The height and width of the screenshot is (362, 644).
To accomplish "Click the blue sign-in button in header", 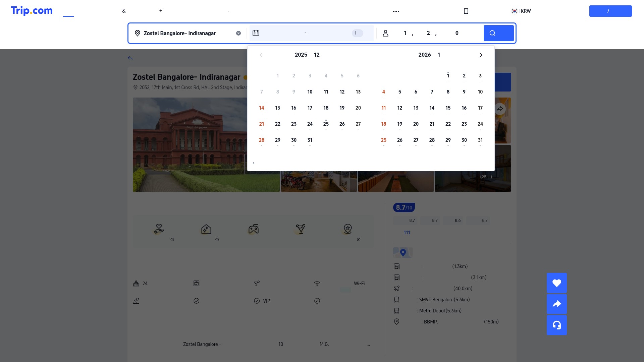I will click(610, 11).
